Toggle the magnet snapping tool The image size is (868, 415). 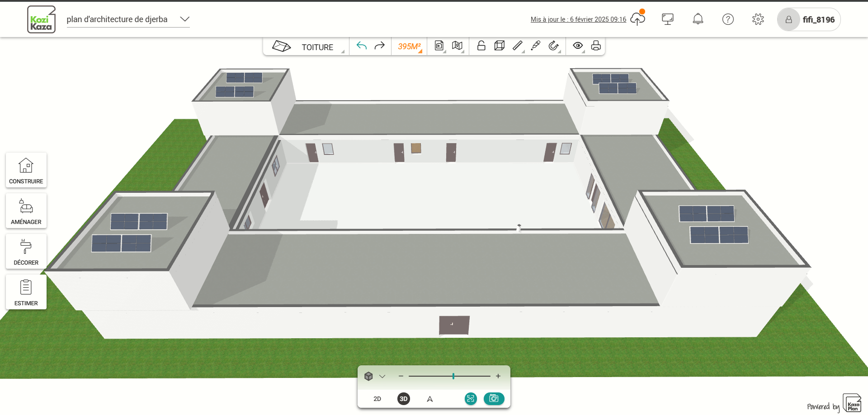click(x=553, y=46)
